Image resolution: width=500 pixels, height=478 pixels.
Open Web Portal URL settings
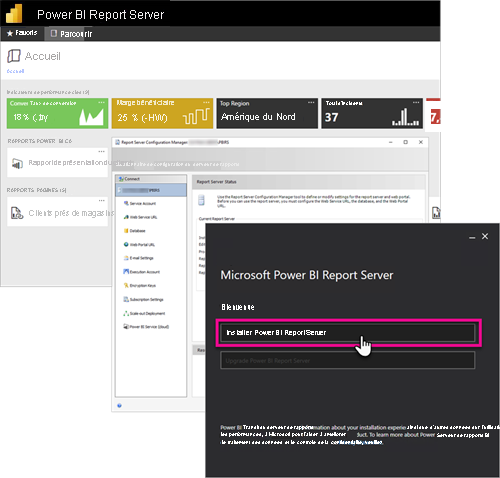pos(139,245)
